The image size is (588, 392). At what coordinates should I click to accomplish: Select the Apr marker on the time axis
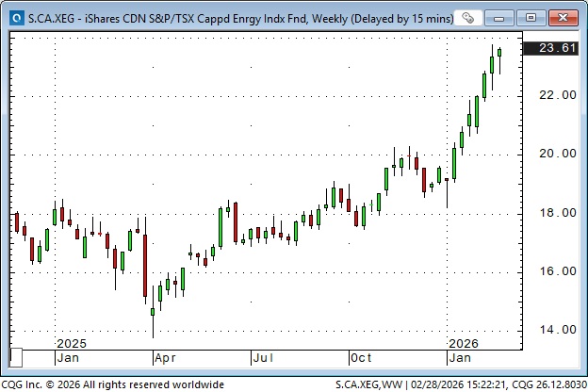tap(166, 359)
